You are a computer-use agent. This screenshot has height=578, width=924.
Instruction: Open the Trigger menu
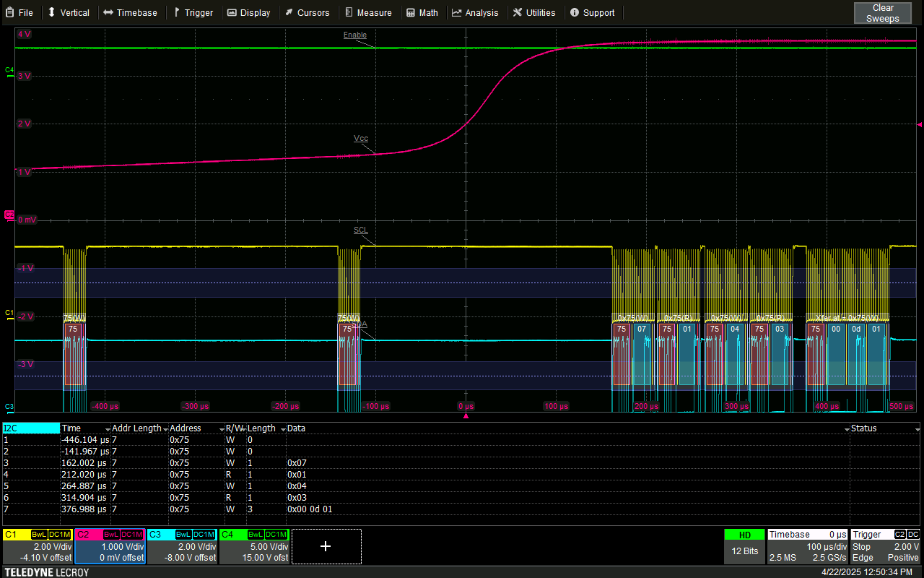[x=193, y=12]
